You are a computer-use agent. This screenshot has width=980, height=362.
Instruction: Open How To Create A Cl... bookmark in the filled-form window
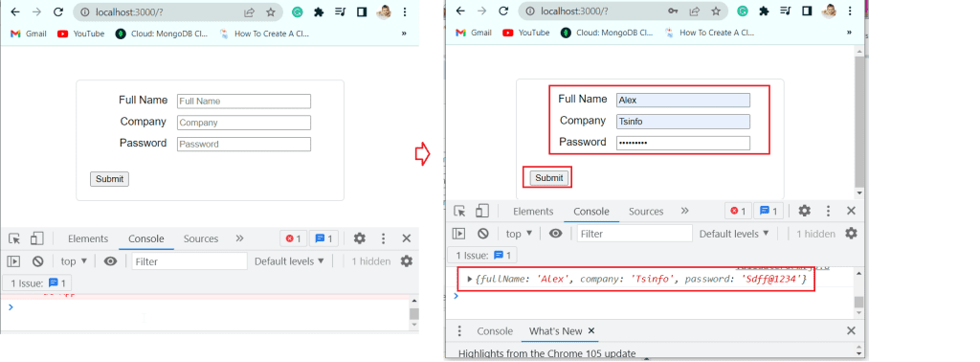[x=709, y=33]
